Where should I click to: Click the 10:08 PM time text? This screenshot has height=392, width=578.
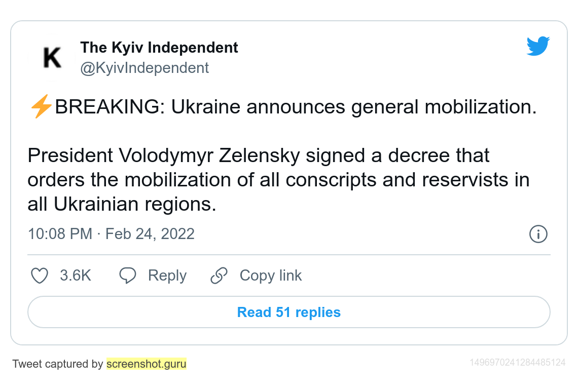point(60,234)
